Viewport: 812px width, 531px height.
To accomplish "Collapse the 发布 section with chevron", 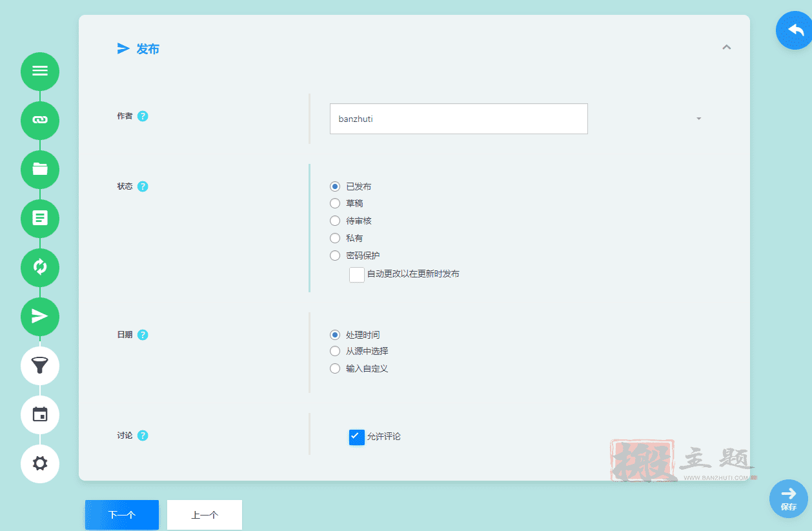I will 727,47.
